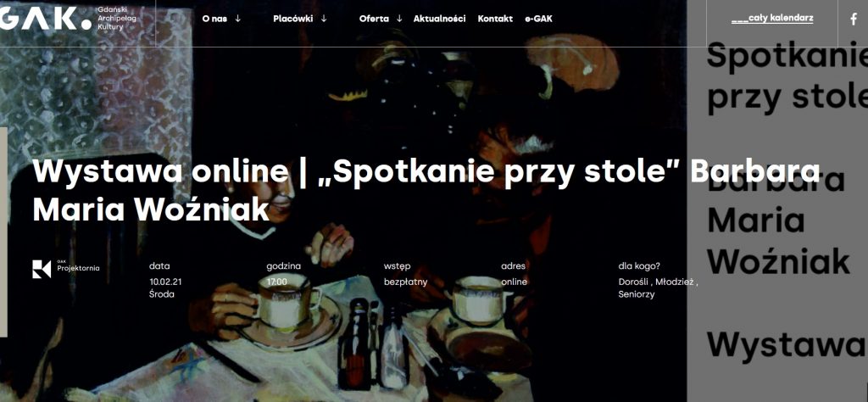Open the Facebook icon link
Screen dimensions: 868x402
pos(854,19)
